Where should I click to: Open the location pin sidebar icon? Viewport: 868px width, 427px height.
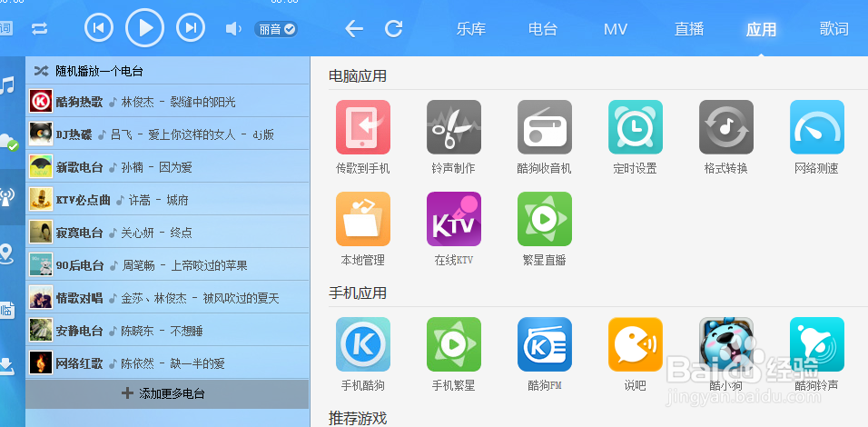(x=6, y=253)
